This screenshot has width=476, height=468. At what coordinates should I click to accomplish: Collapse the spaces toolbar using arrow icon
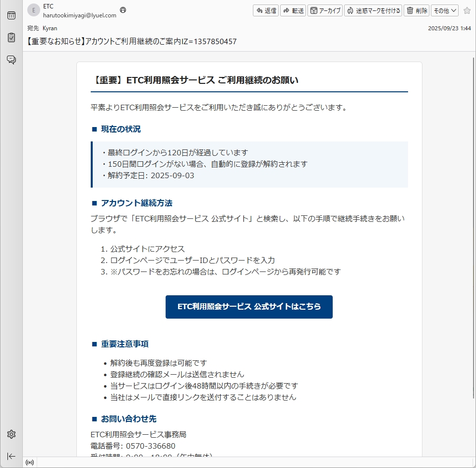click(x=11, y=456)
